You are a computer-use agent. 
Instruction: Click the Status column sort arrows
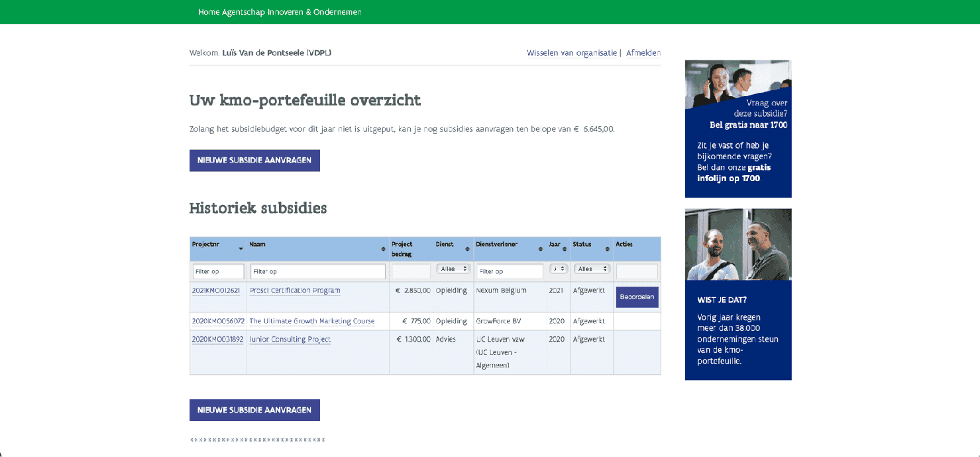click(607, 249)
